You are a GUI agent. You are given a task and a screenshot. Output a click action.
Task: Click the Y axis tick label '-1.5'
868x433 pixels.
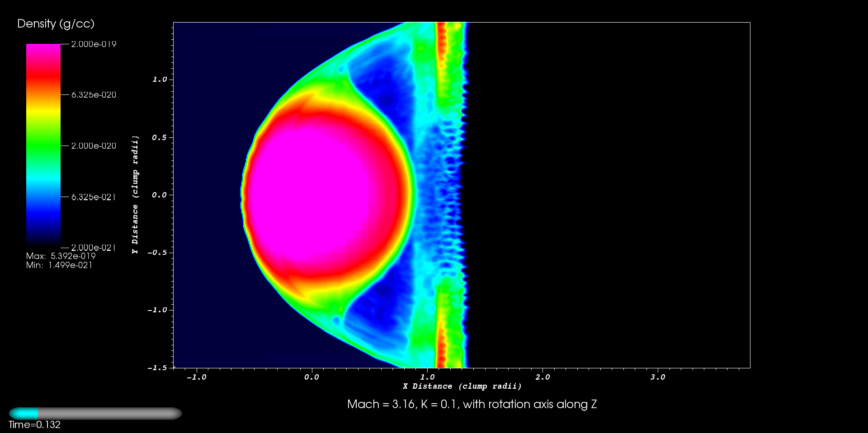coord(157,368)
